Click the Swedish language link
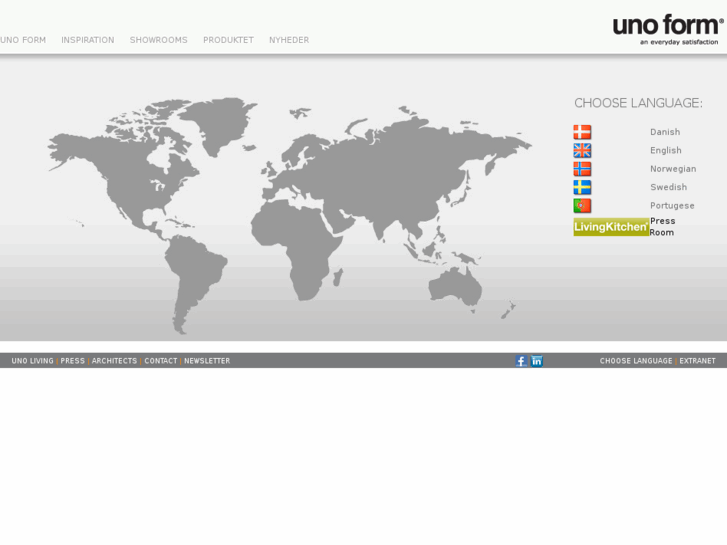This screenshot has width=727, height=545. coord(669,187)
